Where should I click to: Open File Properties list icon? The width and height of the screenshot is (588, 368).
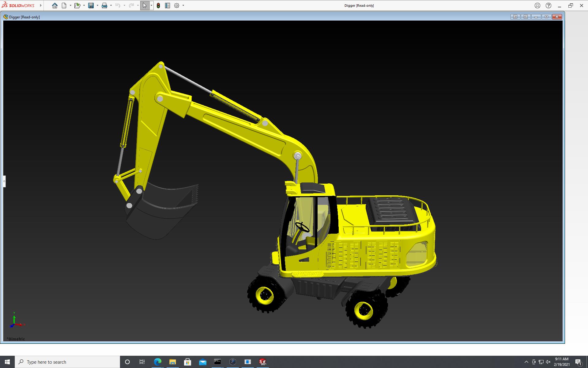[168, 6]
